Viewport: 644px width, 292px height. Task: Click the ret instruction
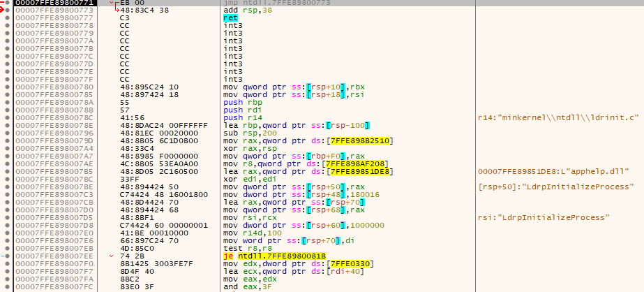pyautogui.click(x=230, y=17)
